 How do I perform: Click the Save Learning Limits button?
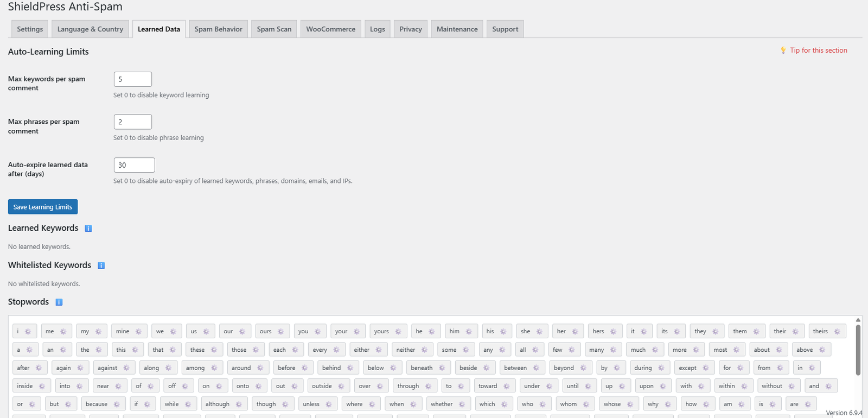coord(43,207)
